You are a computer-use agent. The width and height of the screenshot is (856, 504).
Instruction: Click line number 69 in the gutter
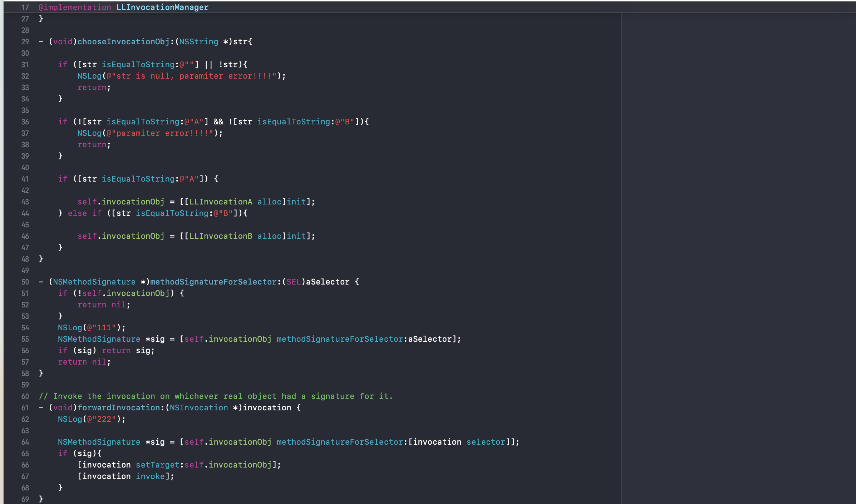pyautogui.click(x=25, y=499)
